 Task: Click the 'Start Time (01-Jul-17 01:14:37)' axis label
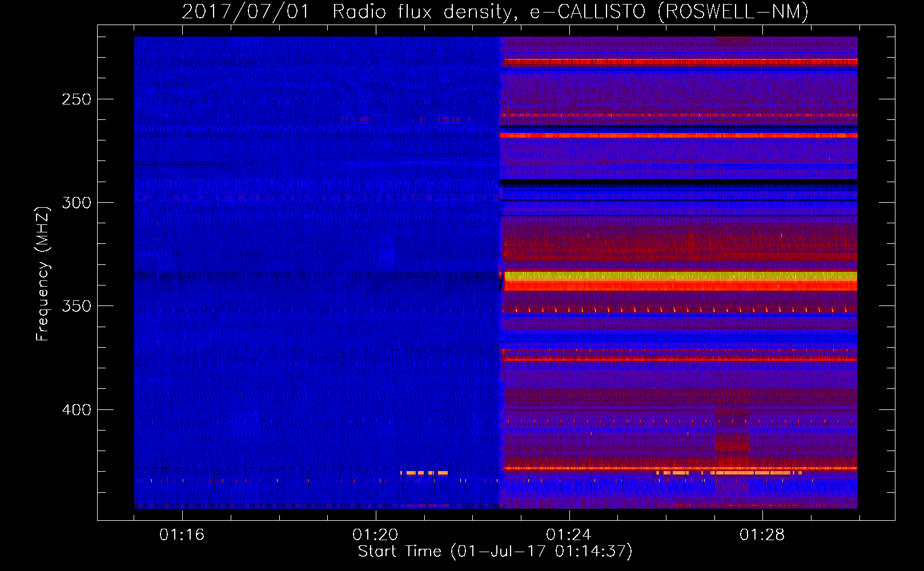click(495, 552)
